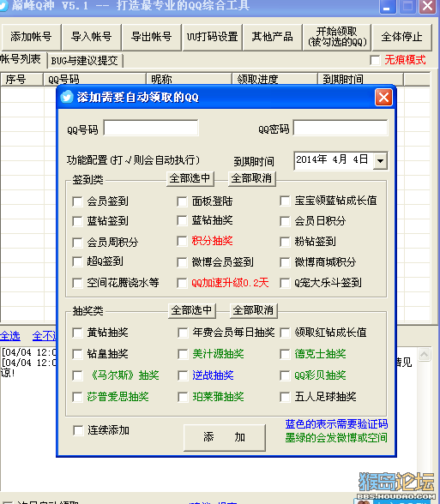Check 黄钻抽奖 option
440x504 pixels.
point(77,333)
